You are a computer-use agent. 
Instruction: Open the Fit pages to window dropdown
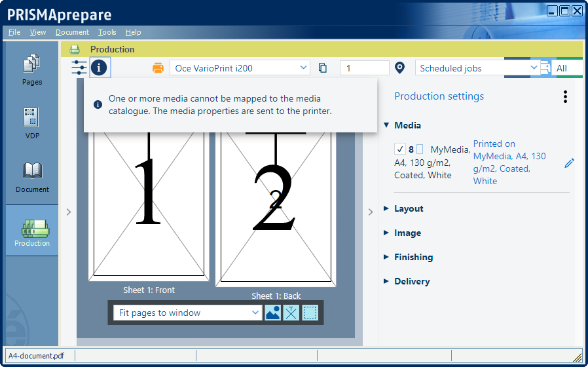[x=189, y=313]
